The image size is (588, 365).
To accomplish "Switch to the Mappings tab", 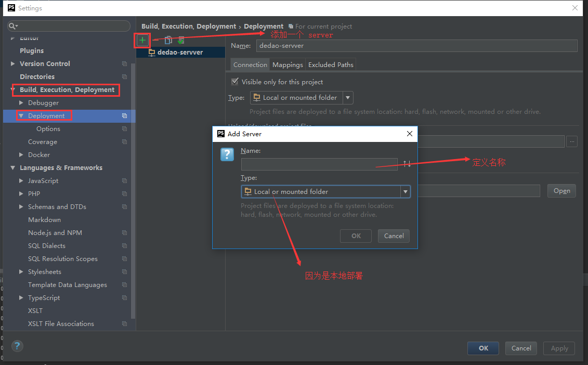I will point(288,65).
